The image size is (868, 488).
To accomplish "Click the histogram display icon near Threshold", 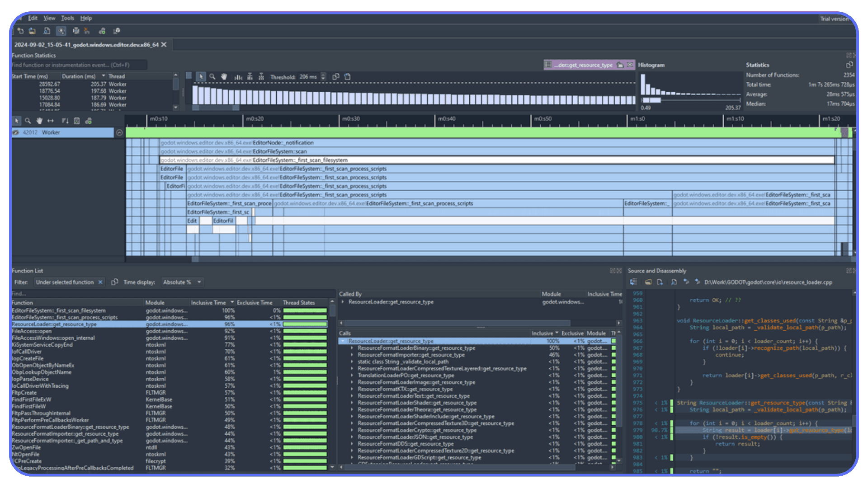I will click(238, 76).
